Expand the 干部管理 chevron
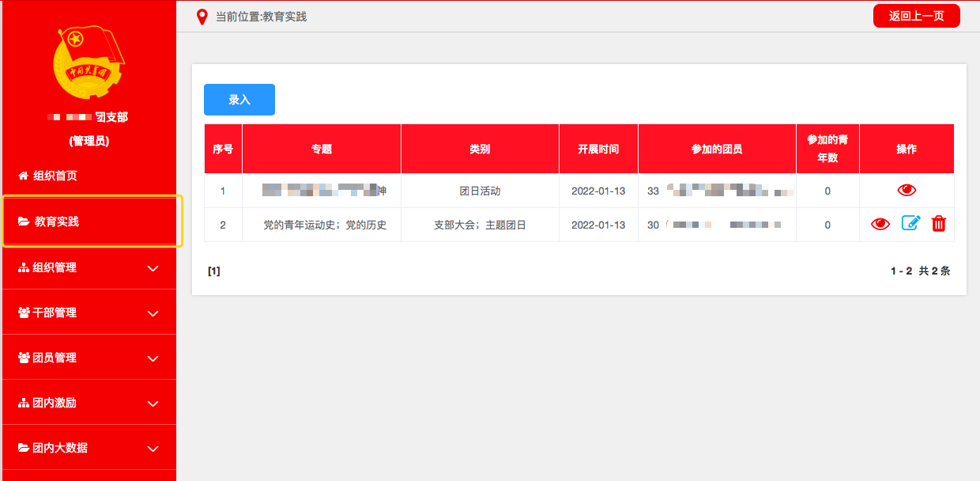This screenshot has height=481, width=980. (153, 313)
